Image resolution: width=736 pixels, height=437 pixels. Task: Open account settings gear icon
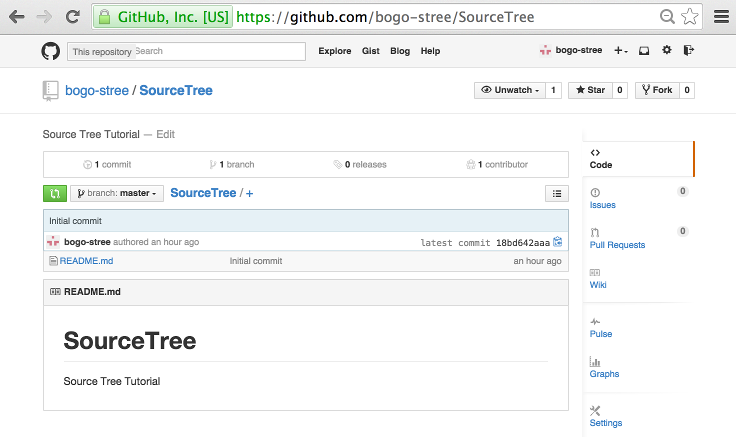point(667,50)
